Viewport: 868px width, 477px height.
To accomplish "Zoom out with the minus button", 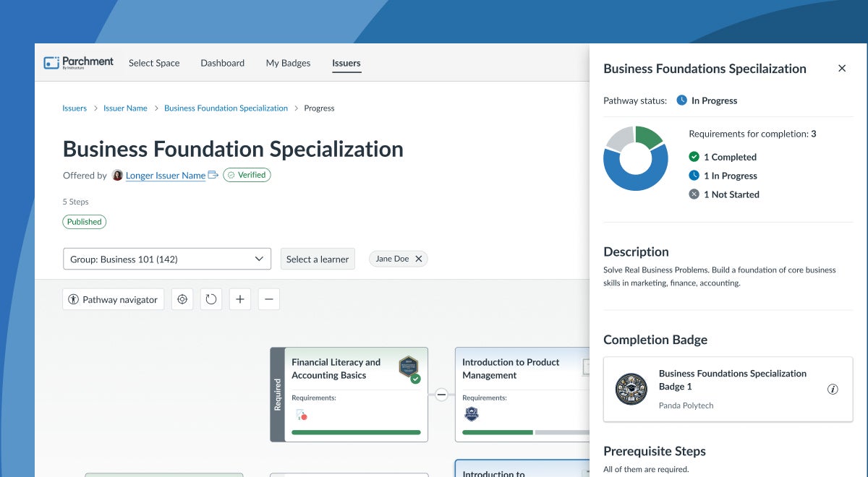I will click(x=269, y=299).
